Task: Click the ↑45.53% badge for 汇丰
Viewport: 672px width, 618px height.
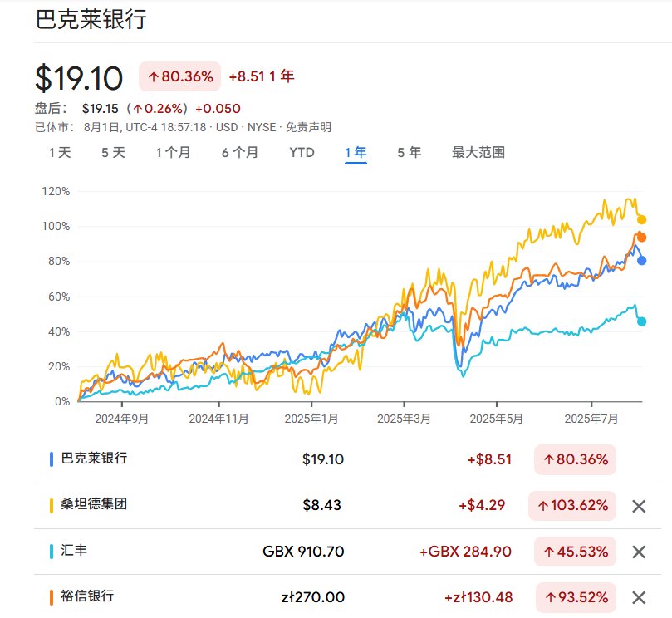Action: pos(574,551)
